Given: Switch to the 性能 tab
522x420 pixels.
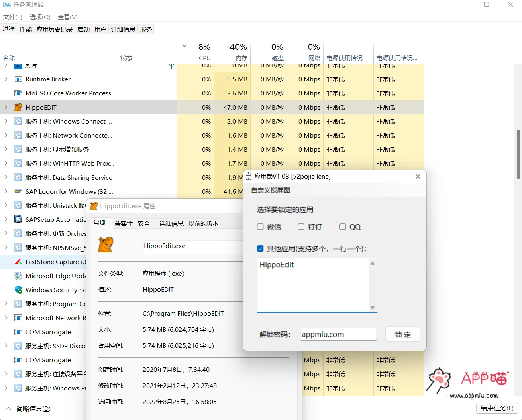Looking at the screenshot, I should (26, 29).
